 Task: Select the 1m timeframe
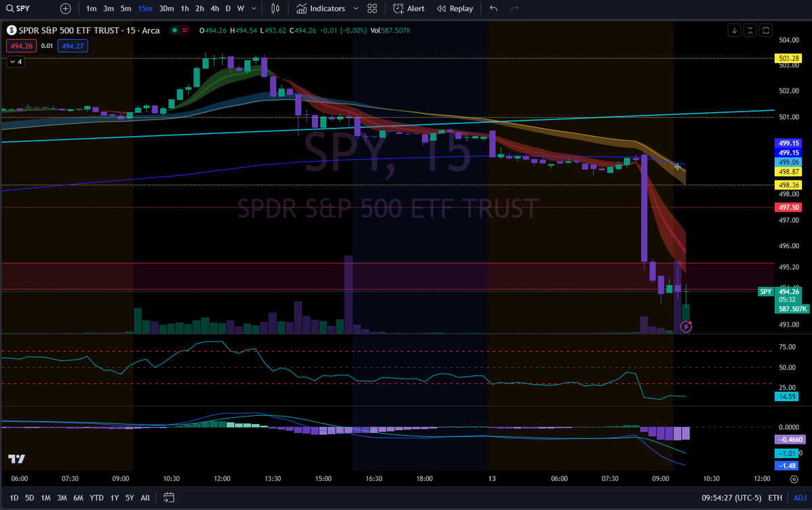[91, 9]
